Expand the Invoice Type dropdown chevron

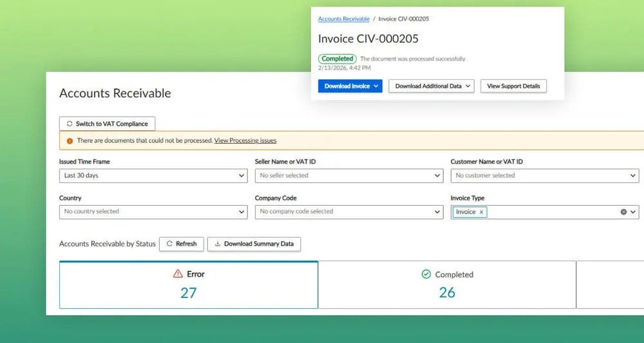coord(633,212)
